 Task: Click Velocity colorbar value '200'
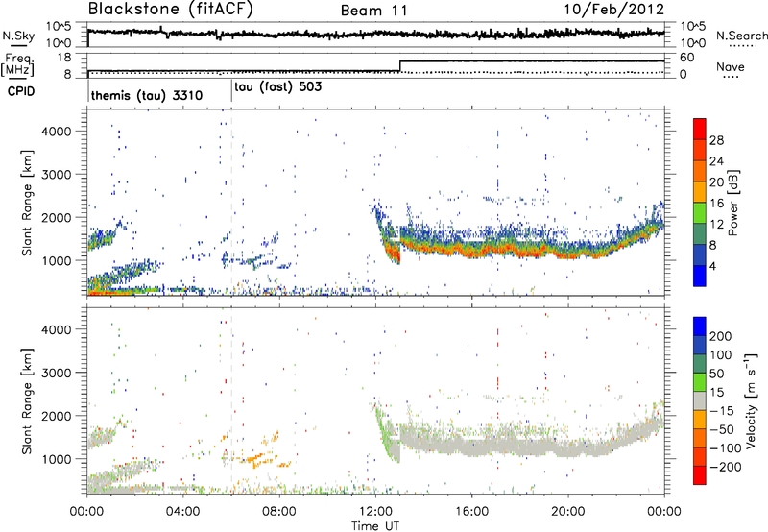point(720,336)
